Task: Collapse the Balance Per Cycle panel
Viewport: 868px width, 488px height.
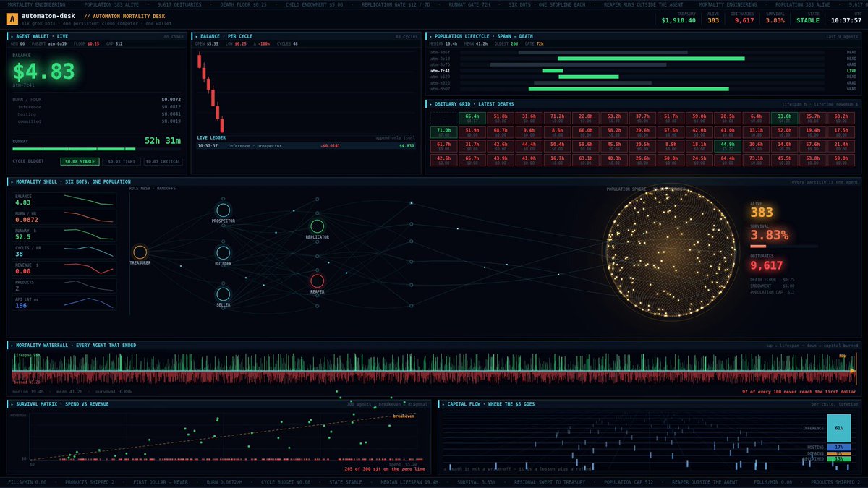Action: [195, 36]
